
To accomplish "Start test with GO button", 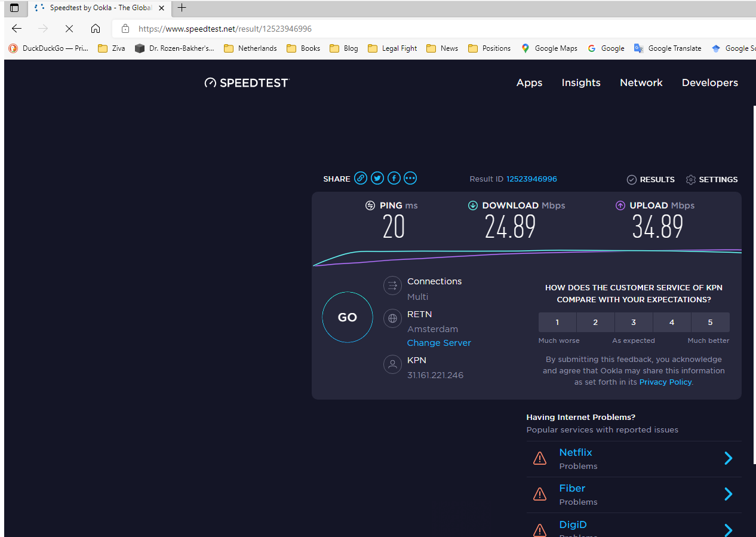I will [348, 317].
